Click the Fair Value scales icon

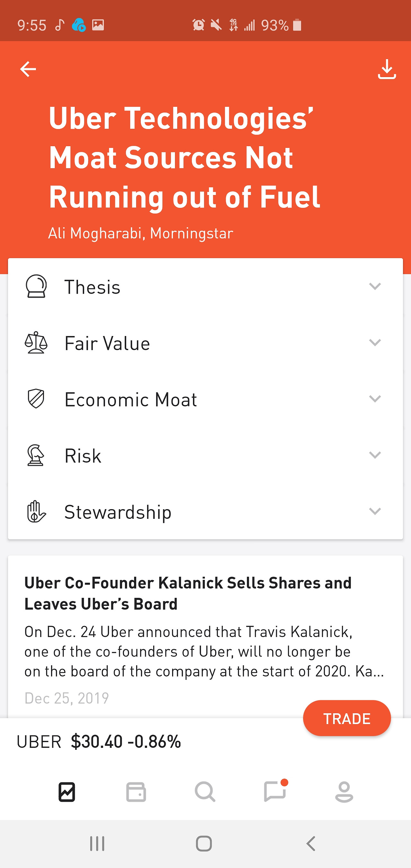pyautogui.click(x=36, y=343)
